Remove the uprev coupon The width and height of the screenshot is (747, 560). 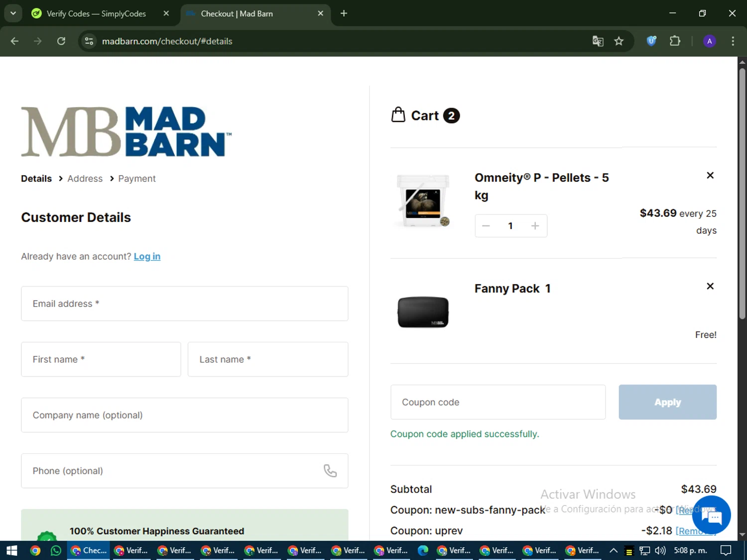point(695,531)
